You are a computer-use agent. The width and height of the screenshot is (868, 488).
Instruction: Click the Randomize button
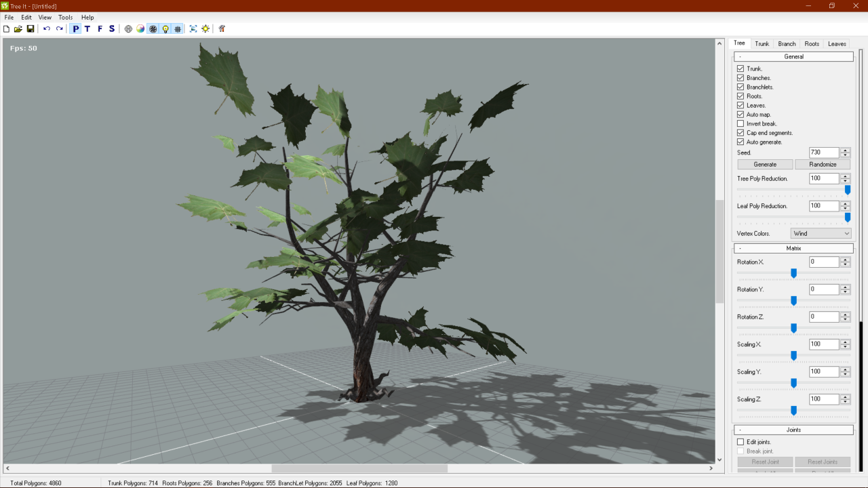click(x=823, y=165)
